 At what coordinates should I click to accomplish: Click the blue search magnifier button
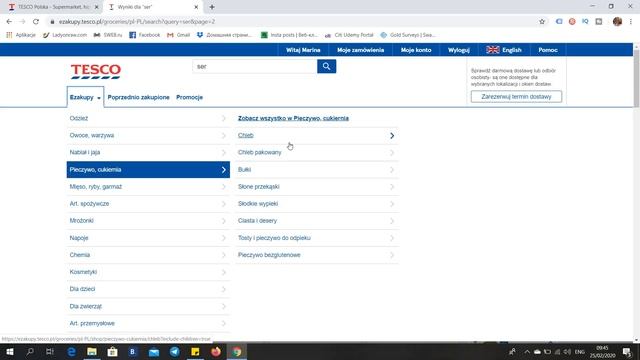(x=326, y=66)
